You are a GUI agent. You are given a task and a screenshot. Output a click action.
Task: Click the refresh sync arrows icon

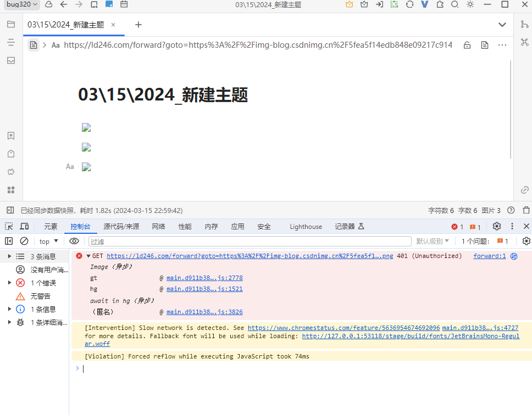[x=409, y=4]
